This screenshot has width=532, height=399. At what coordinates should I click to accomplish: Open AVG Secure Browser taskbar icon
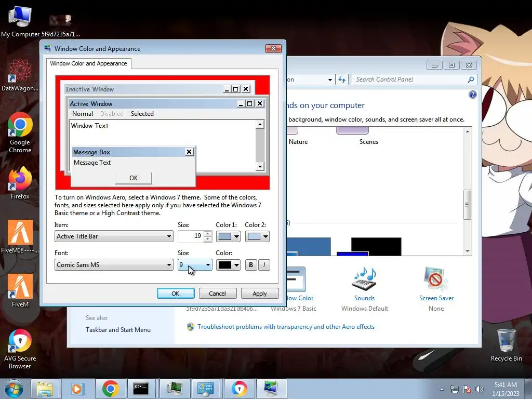click(239, 389)
